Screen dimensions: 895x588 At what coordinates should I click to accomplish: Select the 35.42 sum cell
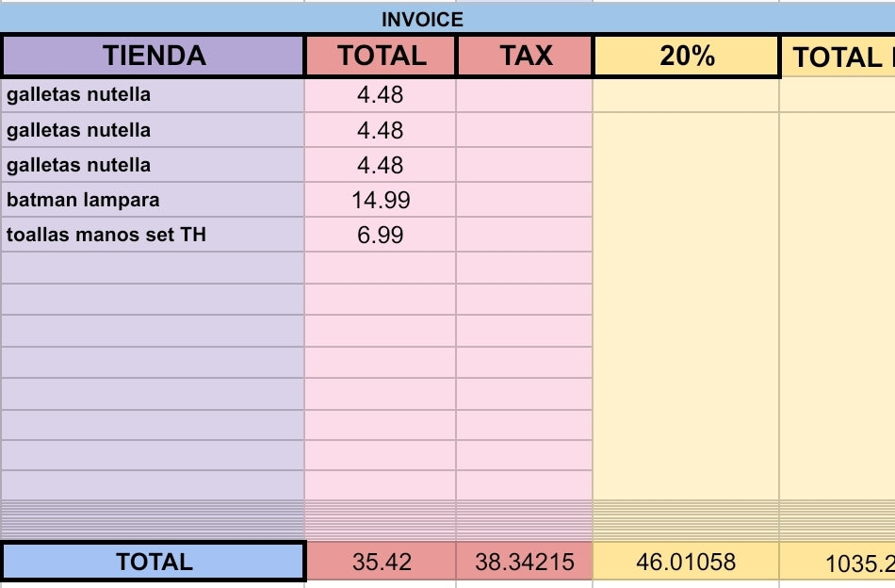pos(382,562)
